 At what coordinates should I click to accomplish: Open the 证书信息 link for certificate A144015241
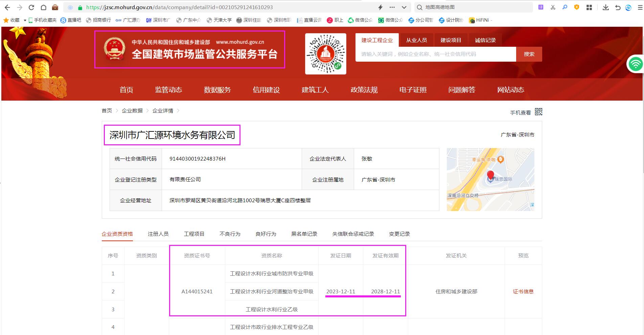523,291
